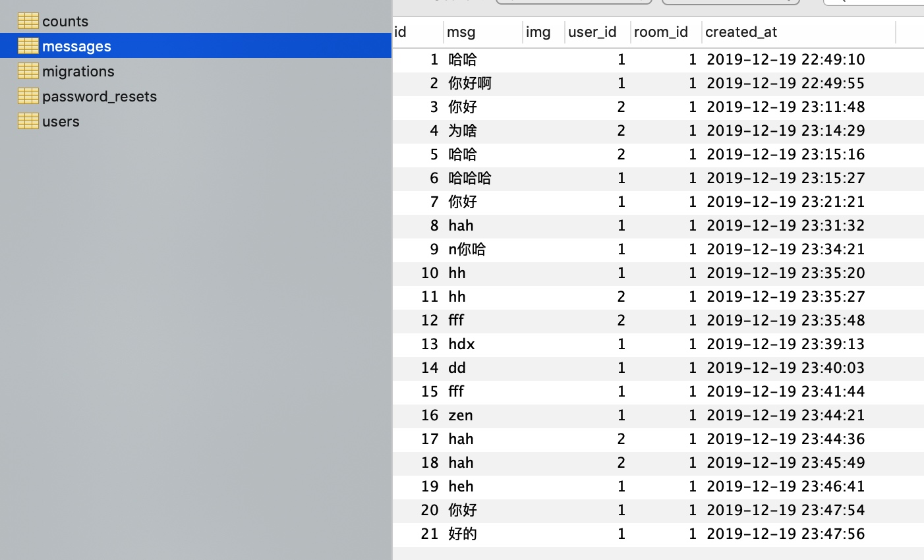The height and width of the screenshot is (560, 924).
Task: Select id cell 1 in first row
Action: [x=434, y=59]
